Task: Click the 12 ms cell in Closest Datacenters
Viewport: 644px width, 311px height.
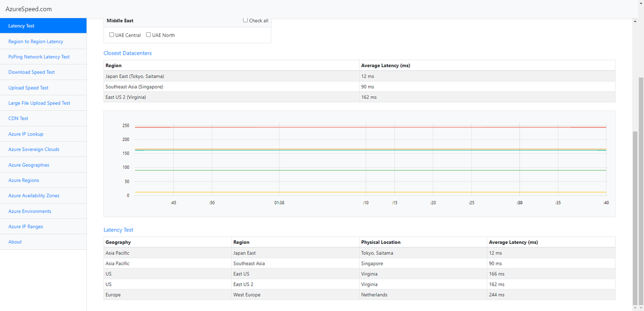Action: click(x=487, y=76)
